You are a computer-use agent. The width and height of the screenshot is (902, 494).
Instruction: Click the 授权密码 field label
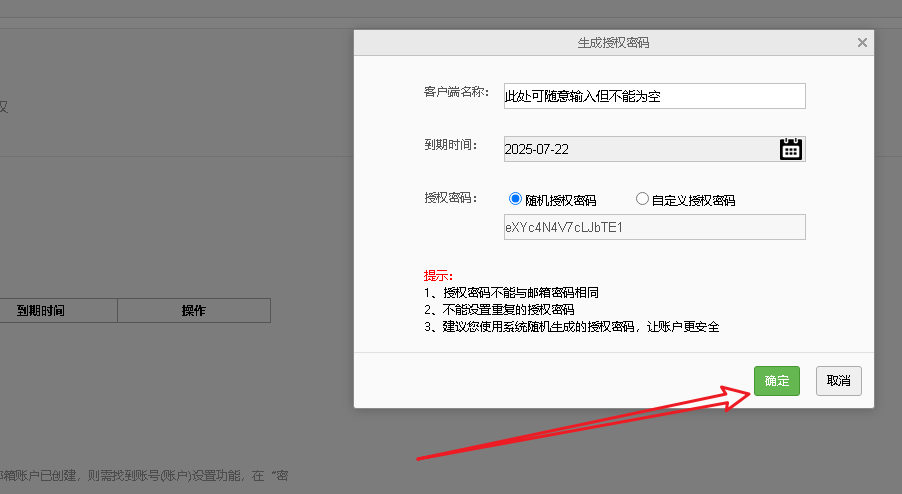coord(451,199)
